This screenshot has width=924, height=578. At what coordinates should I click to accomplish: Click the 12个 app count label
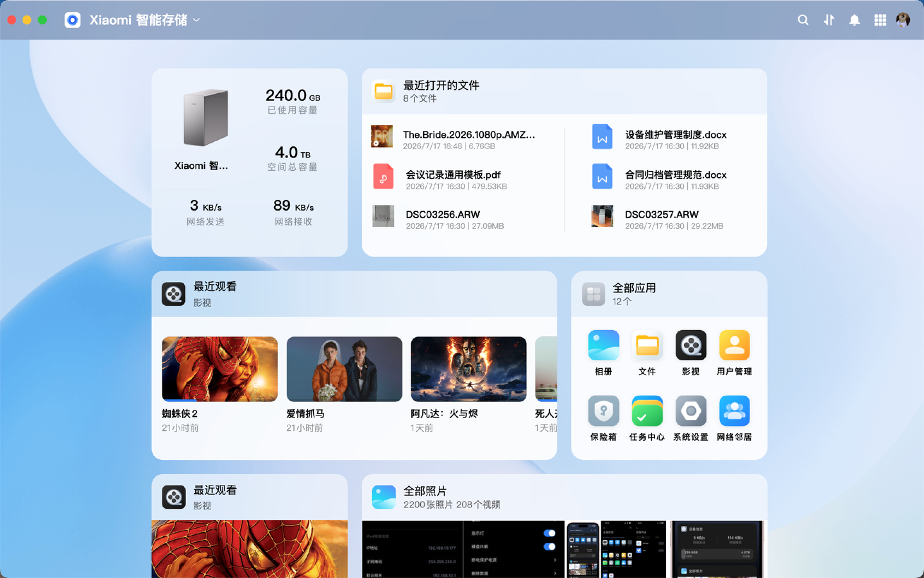622,301
